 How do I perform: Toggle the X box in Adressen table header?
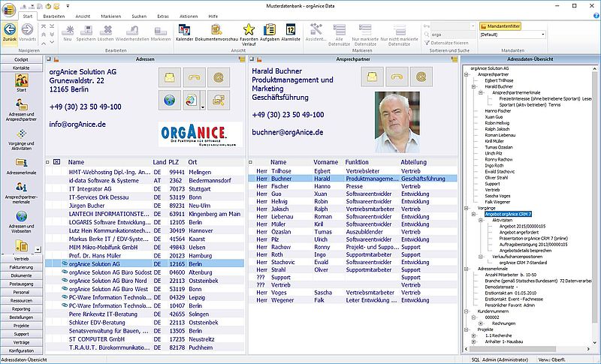57,162
